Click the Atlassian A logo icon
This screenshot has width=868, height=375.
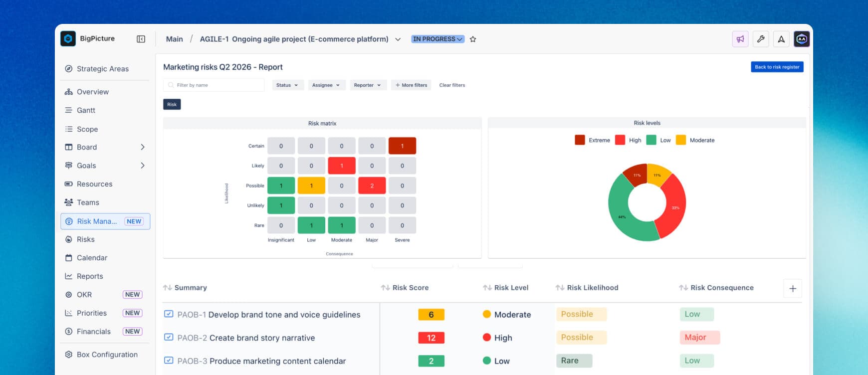[x=781, y=39]
